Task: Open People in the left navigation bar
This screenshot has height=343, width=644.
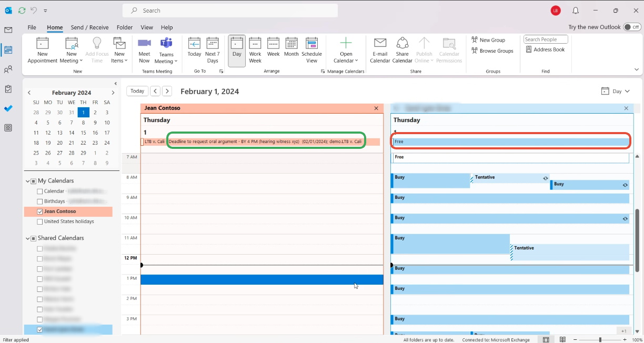Action: [x=8, y=69]
